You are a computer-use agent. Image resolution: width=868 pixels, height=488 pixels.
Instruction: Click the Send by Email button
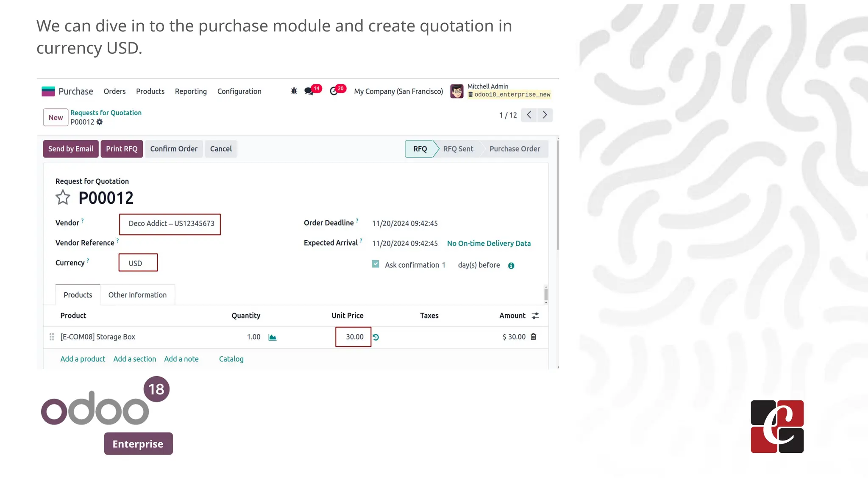point(71,149)
